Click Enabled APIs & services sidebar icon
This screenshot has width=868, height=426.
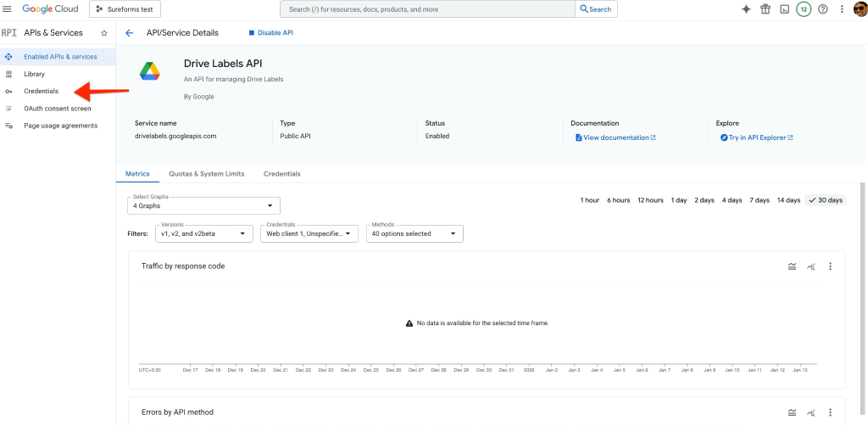[x=8, y=57]
